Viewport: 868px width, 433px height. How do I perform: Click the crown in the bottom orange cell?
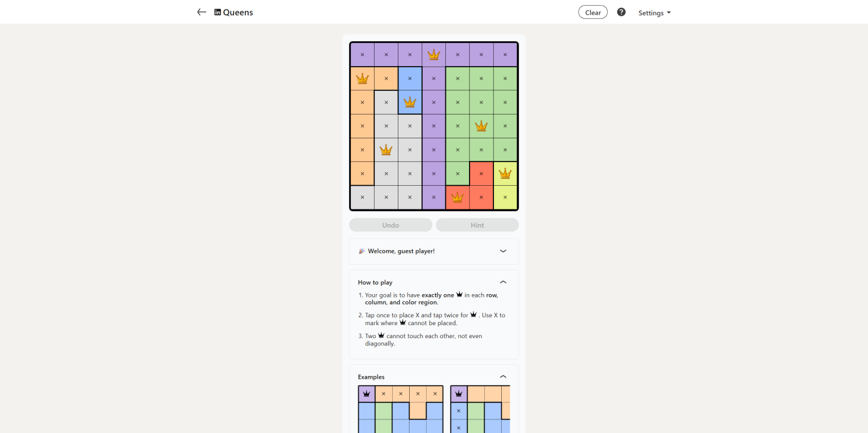[x=457, y=197]
